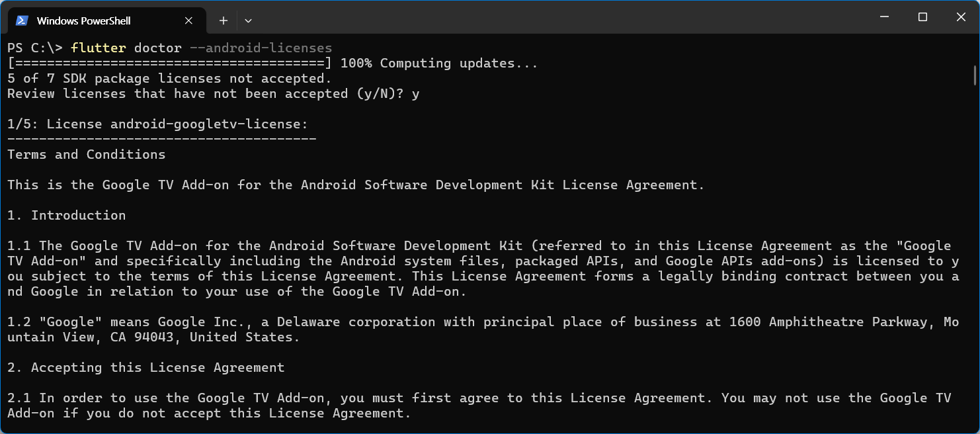Click the word "flutter" in the command
The image size is (980, 434).
click(x=99, y=48)
